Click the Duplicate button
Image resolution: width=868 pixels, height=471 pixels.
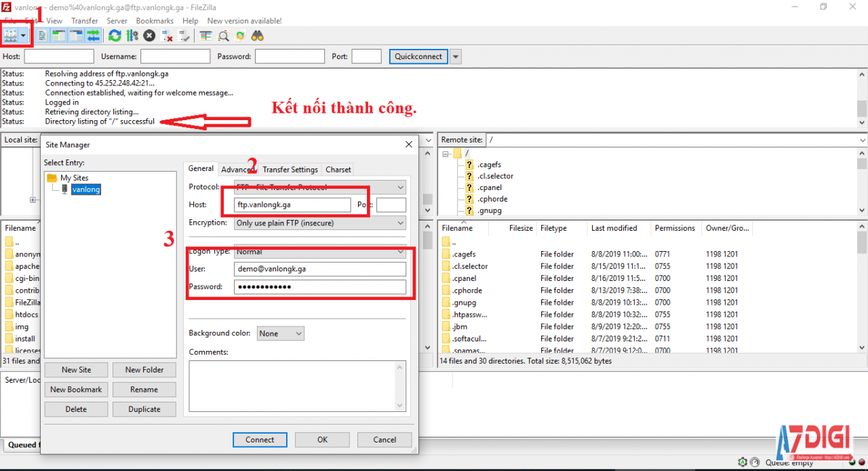click(144, 409)
